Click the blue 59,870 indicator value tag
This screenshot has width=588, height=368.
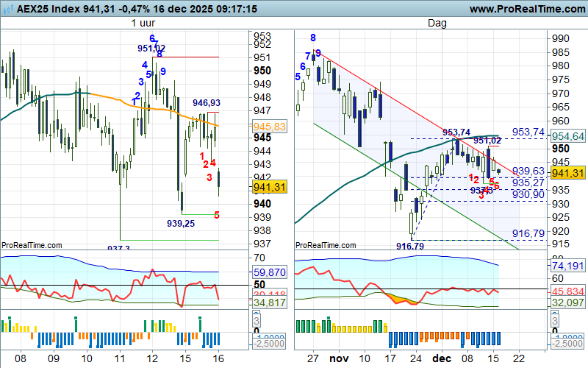[x=269, y=272]
